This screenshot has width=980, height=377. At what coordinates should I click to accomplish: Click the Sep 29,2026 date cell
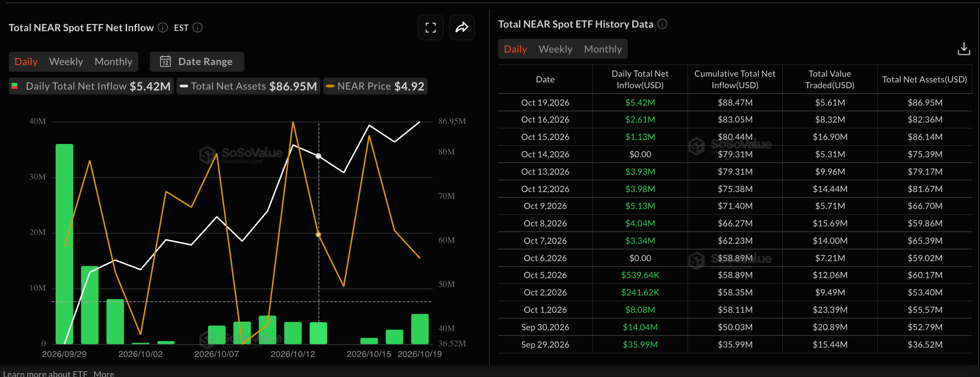545,344
